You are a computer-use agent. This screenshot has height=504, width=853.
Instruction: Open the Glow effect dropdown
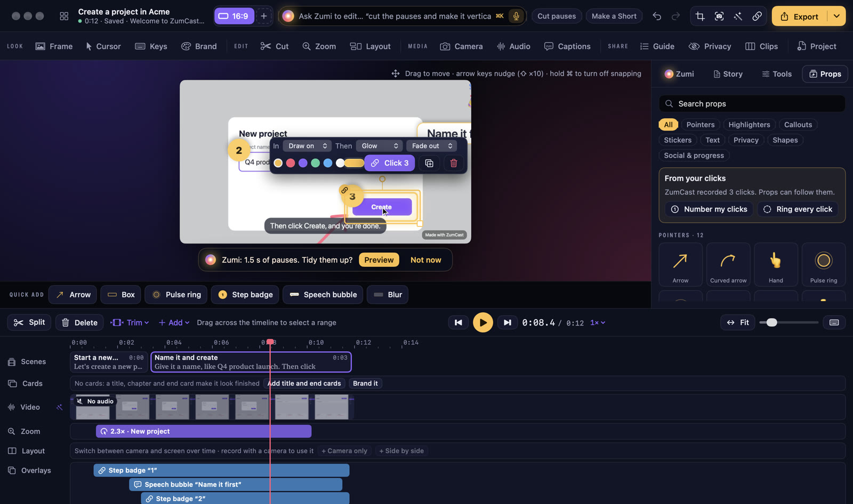pos(380,146)
